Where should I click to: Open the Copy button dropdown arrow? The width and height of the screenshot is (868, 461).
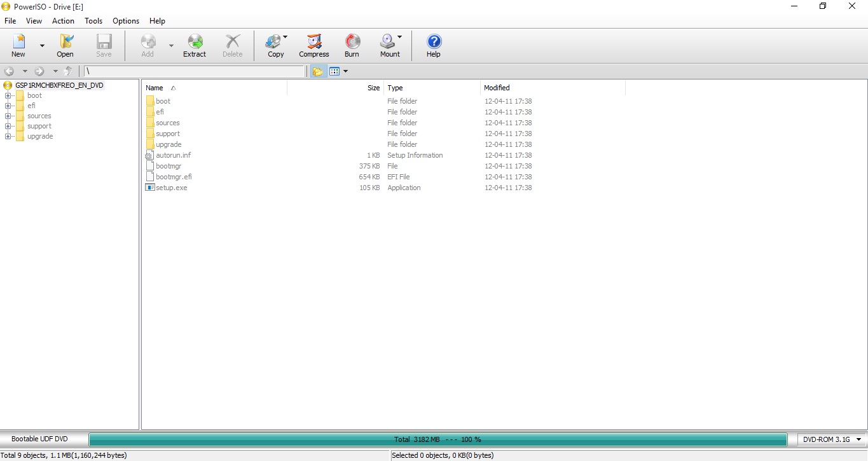click(286, 37)
